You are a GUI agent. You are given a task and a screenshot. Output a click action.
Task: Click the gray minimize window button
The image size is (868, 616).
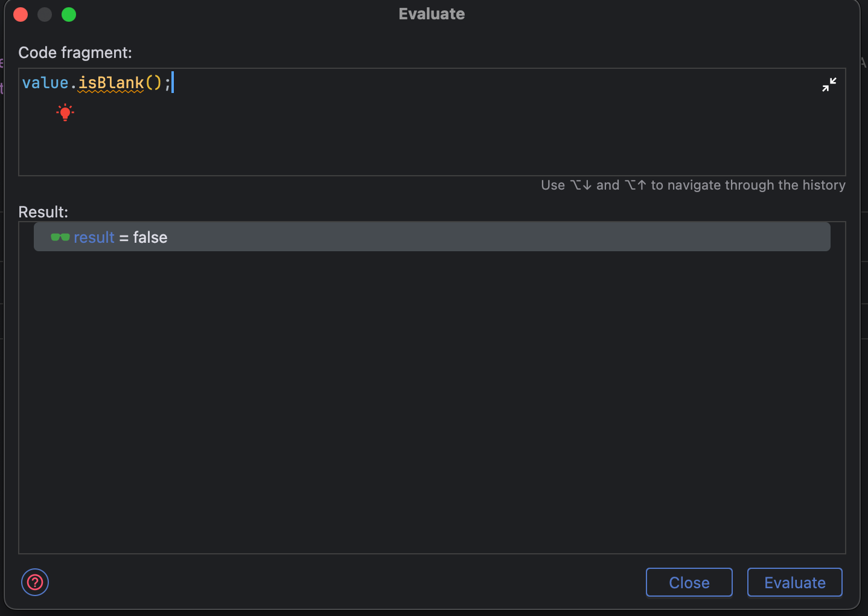(45, 14)
